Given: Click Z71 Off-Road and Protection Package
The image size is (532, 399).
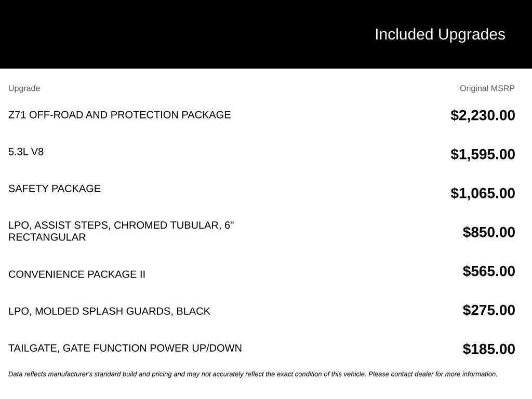Looking at the screenshot, I should pyautogui.click(x=119, y=115).
